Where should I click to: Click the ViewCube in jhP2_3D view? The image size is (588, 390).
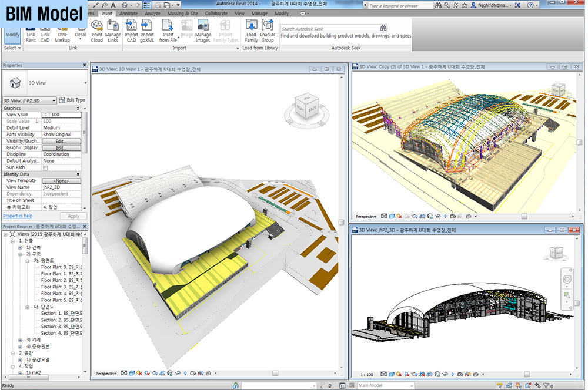point(556,253)
